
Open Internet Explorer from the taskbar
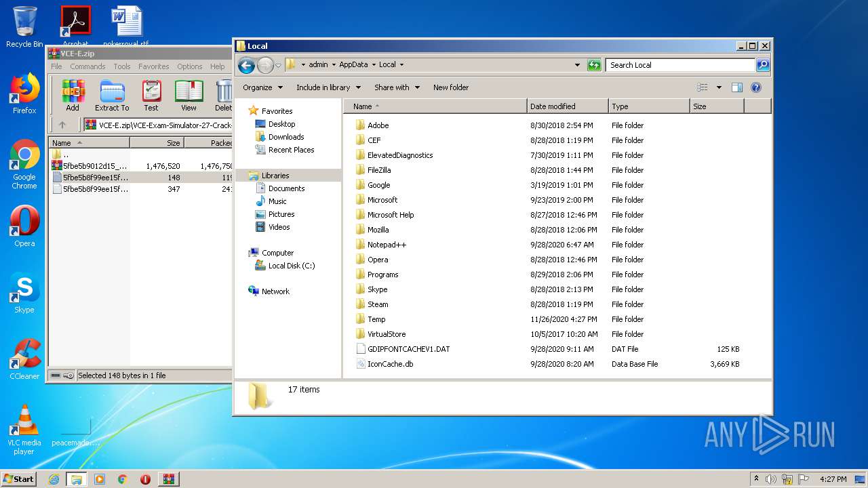click(54, 479)
